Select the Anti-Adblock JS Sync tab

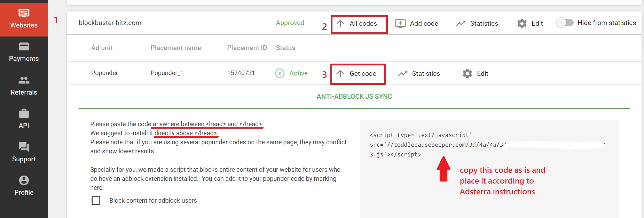pos(354,96)
